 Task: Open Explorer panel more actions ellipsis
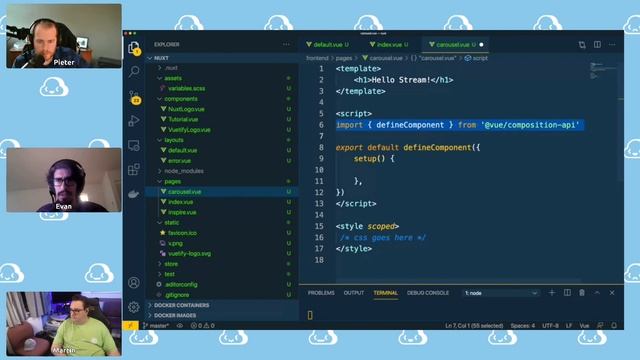(x=286, y=44)
